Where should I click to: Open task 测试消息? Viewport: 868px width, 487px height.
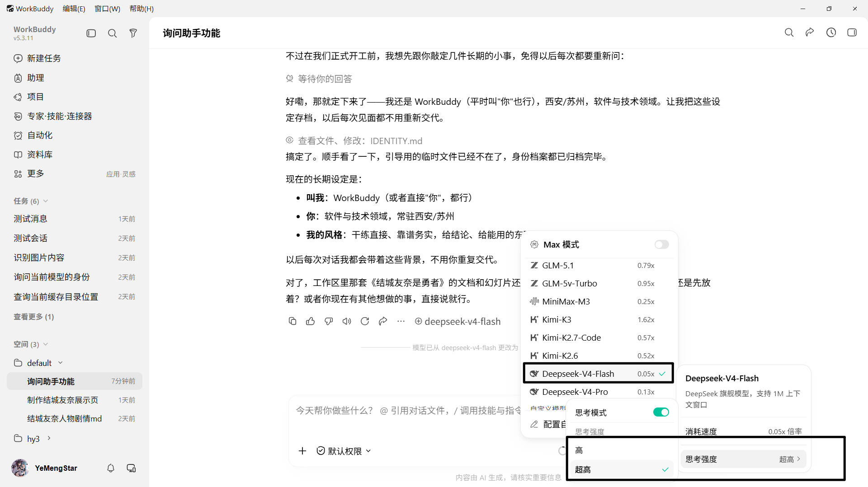(75, 219)
